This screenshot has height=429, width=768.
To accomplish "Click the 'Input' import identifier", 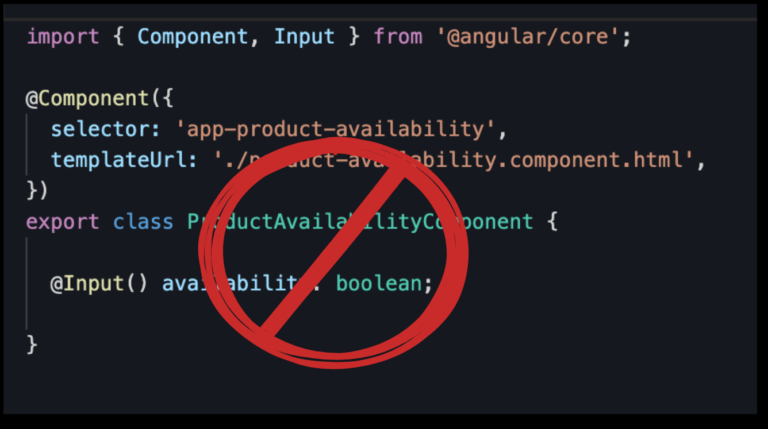I will (x=304, y=37).
